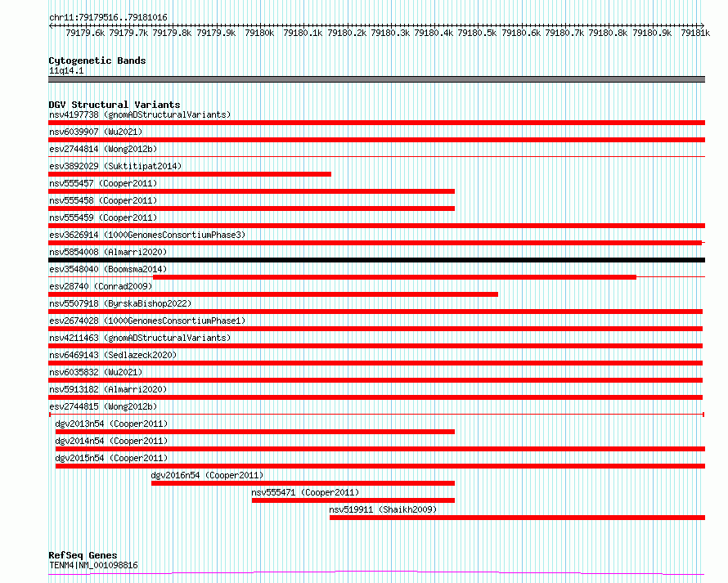Select dgv2015n54 (Cooper2011) label

111,458
